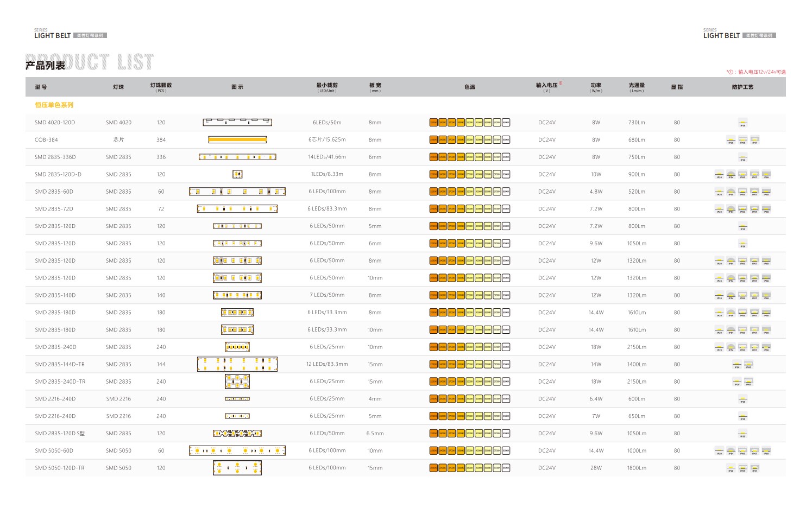Click the IP65 icon in SMD 2835-144D-TR row
This screenshot has height=521, width=812.
point(748,365)
